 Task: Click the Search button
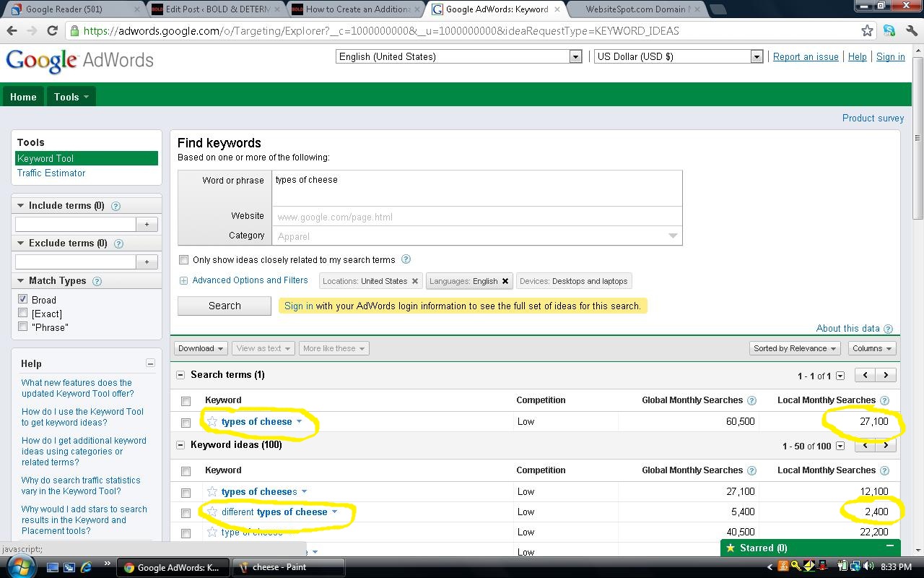click(x=225, y=306)
